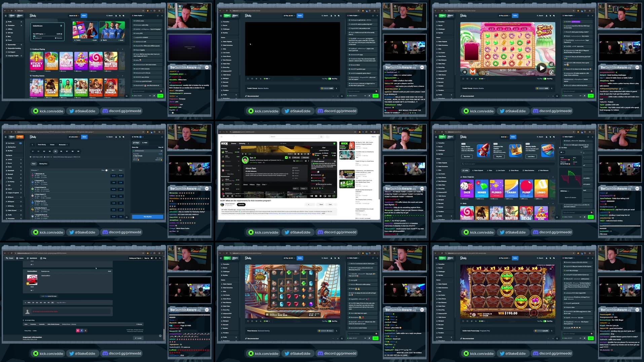Viewport: 644px width, 362px height.
Task: Favorite EddieStream with the star icon
Action: pyautogui.click(x=61, y=26)
